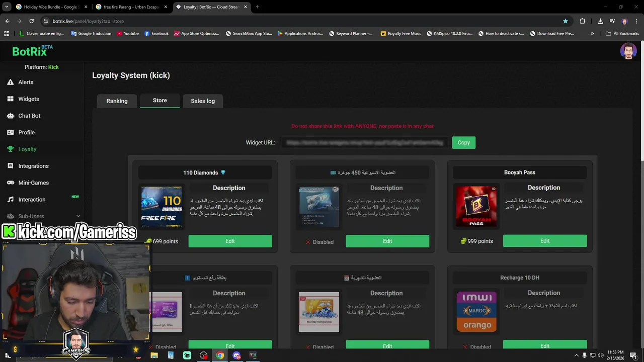Image resolution: width=644 pixels, height=362 pixels.
Task: Open the All Bookmarks folder
Action: click(622, 33)
